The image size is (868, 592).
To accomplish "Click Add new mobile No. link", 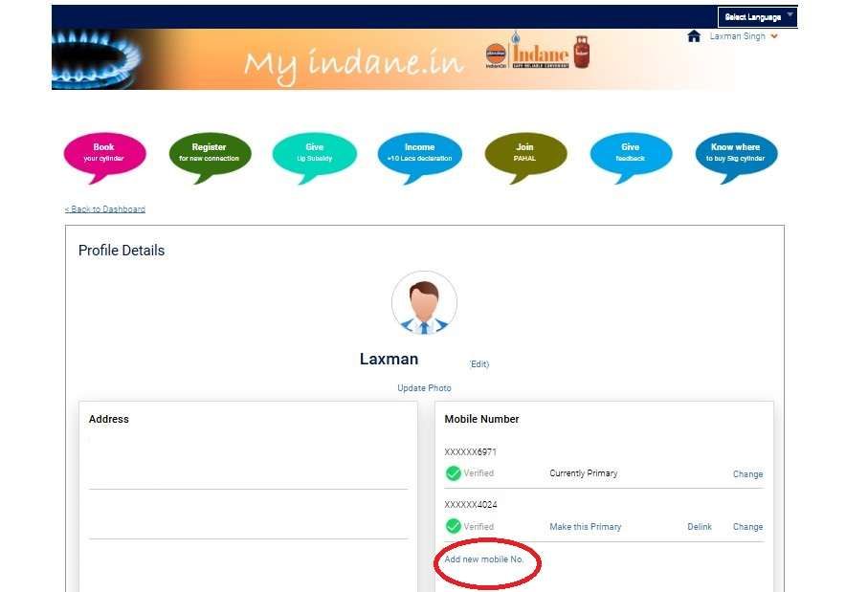I will 484,559.
